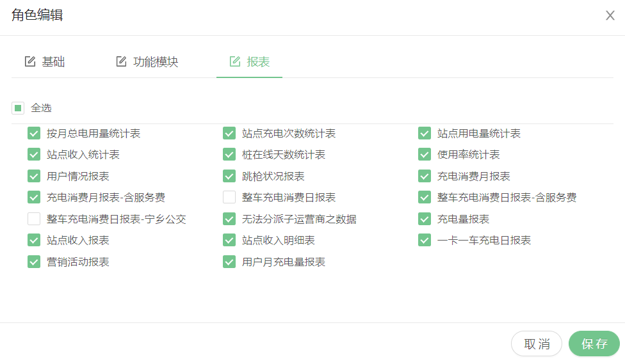Uncheck 桩在线天数统计表 checkbox
The width and height of the screenshot is (625, 364).
click(229, 155)
